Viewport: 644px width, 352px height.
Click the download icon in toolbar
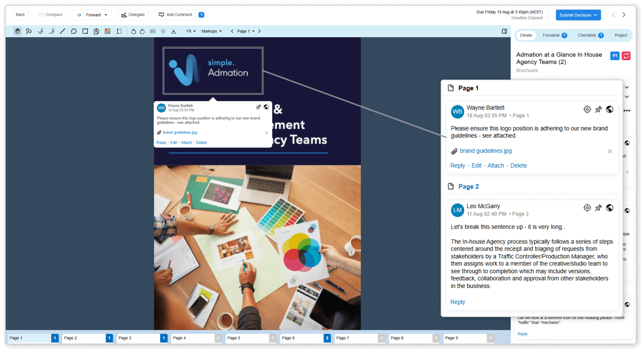(173, 31)
